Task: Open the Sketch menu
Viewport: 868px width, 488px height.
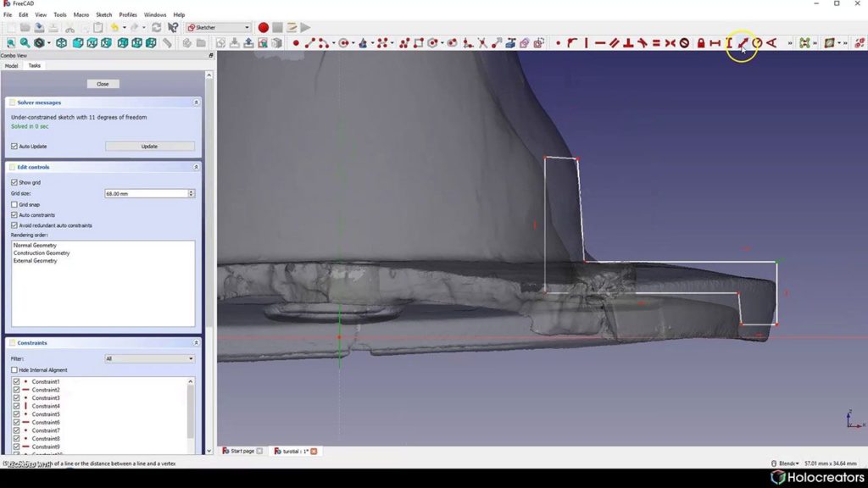Action: coord(103,15)
